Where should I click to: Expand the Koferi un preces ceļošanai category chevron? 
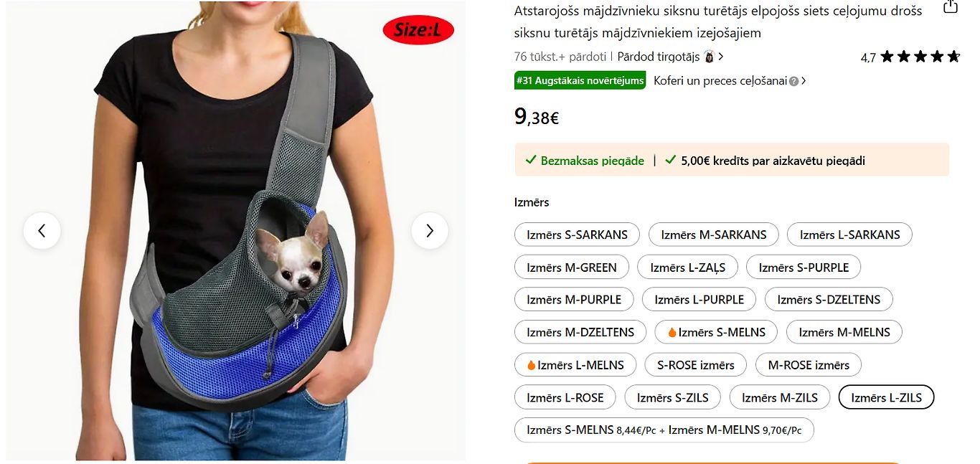pos(804,81)
